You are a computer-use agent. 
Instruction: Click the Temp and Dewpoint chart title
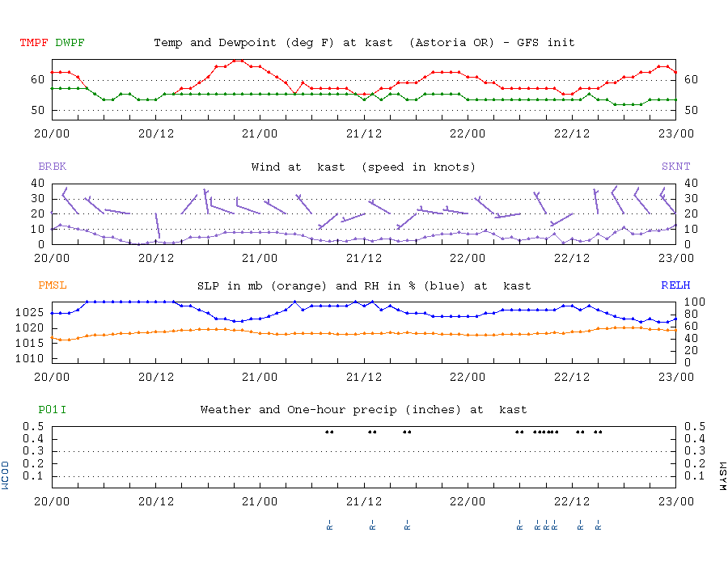364,43
